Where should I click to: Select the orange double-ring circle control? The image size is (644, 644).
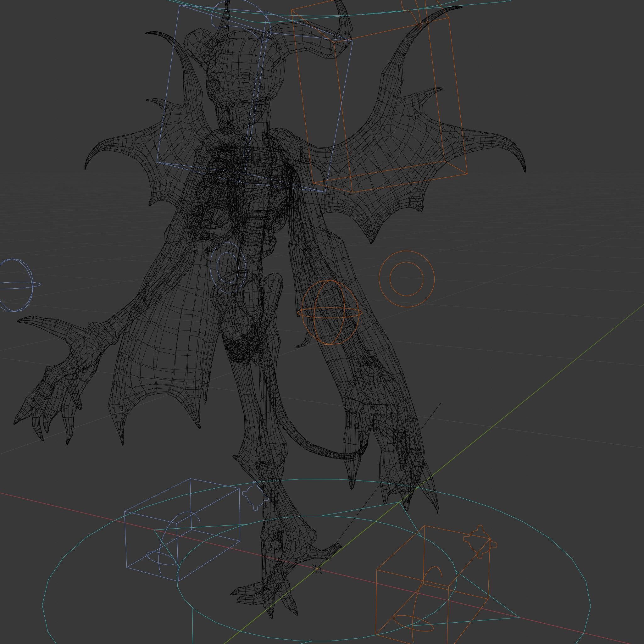[407, 278]
